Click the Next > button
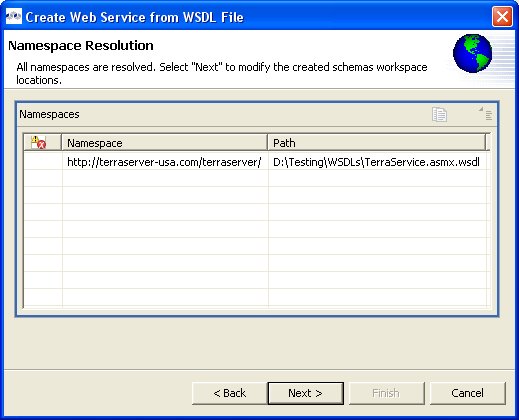The image size is (519, 420). click(305, 393)
